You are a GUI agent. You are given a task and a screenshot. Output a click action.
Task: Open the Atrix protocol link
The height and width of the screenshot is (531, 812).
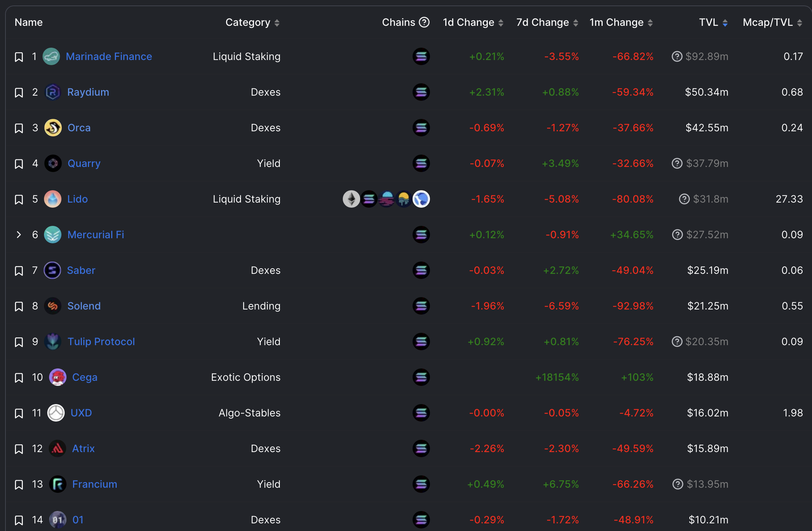tap(83, 448)
